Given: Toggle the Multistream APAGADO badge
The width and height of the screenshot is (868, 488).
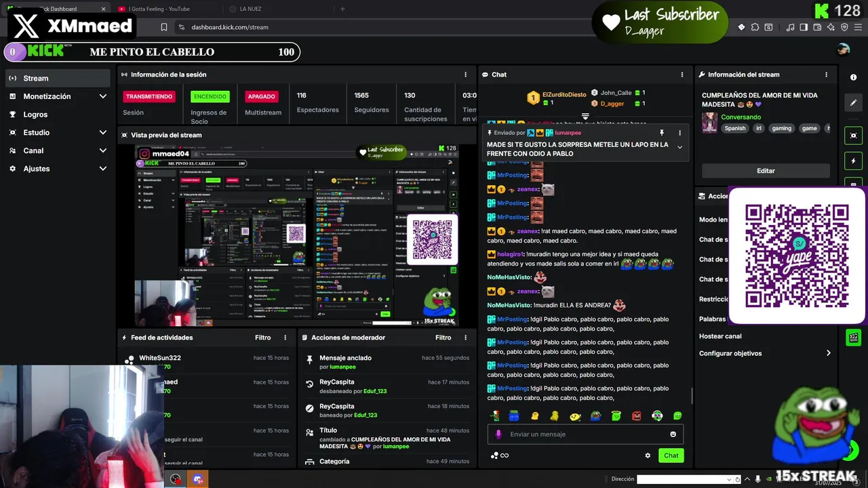Looking at the screenshot, I should pos(261,96).
